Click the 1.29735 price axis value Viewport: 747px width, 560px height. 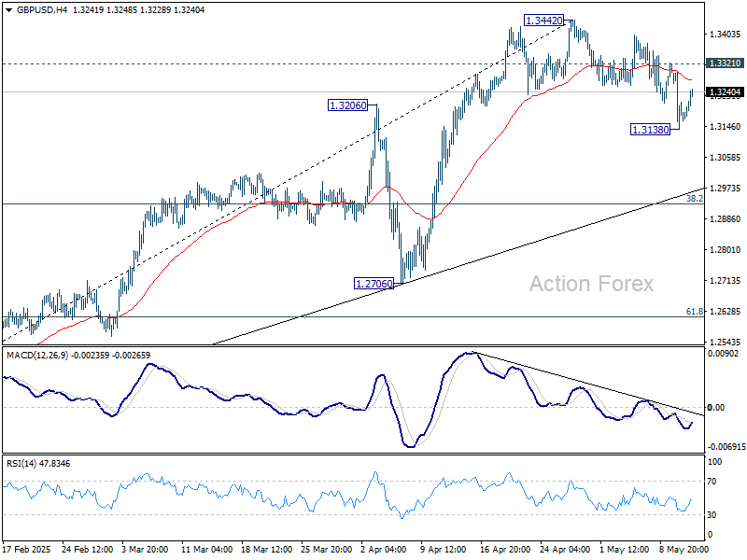(x=726, y=189)
